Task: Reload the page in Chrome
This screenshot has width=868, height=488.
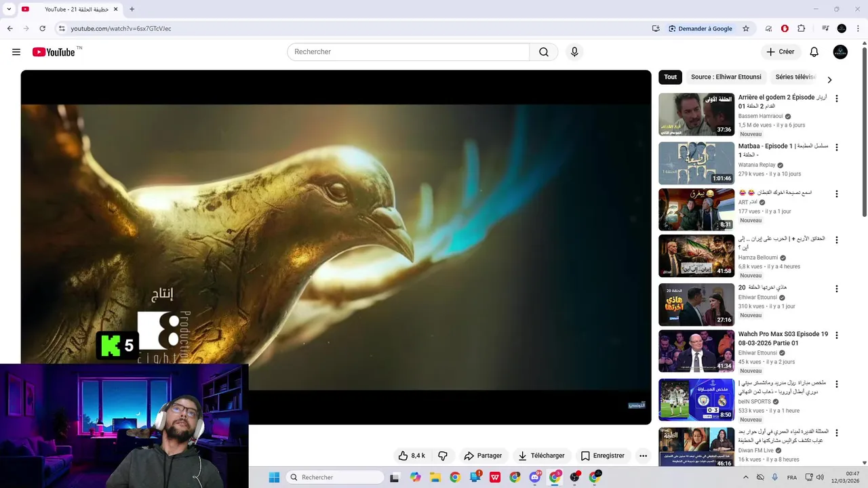Action: point(42,28)
